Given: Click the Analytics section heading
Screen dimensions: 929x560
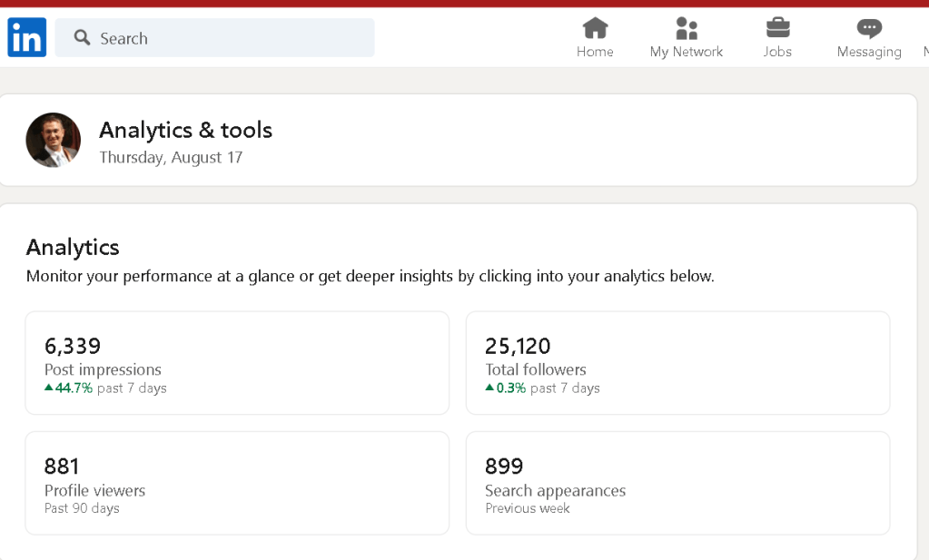Looking at the screenshot, I should pos(73,248).
